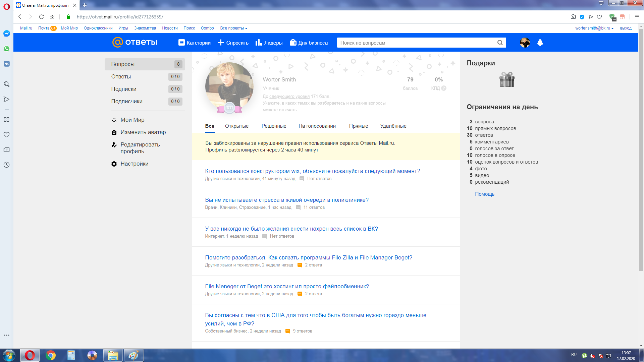Screen dimensions: 644x362
Task: Open Новости link in top bar
Action: (x=170, y=28)
